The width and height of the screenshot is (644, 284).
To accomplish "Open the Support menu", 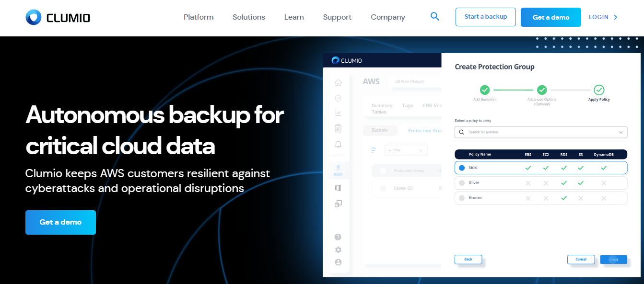I will click(337, 17).
